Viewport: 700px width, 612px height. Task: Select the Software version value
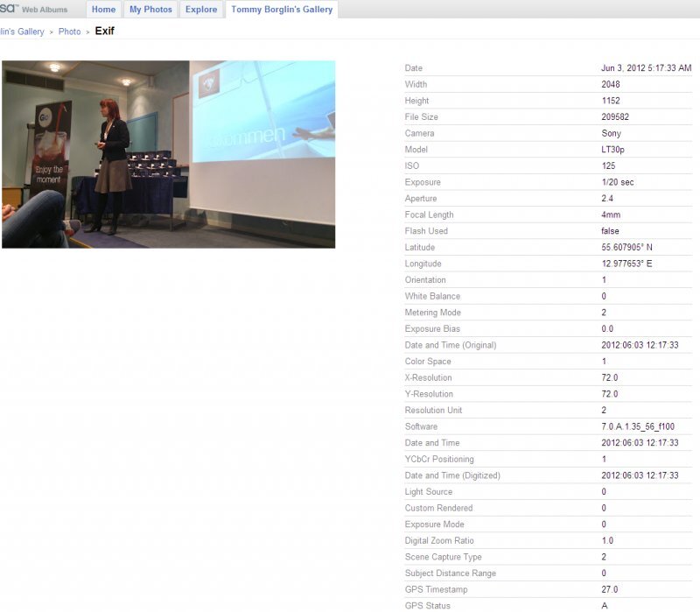(x=638, y=426)
